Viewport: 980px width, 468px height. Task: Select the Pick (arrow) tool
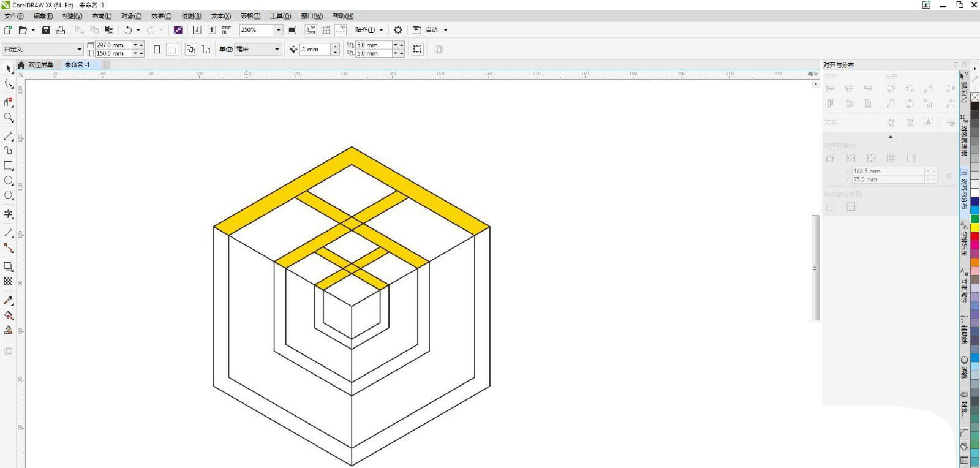click(9, 69)
